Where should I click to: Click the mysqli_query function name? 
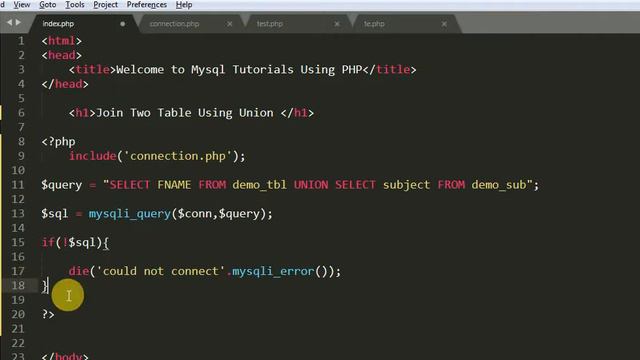click(x=130, y=213)
